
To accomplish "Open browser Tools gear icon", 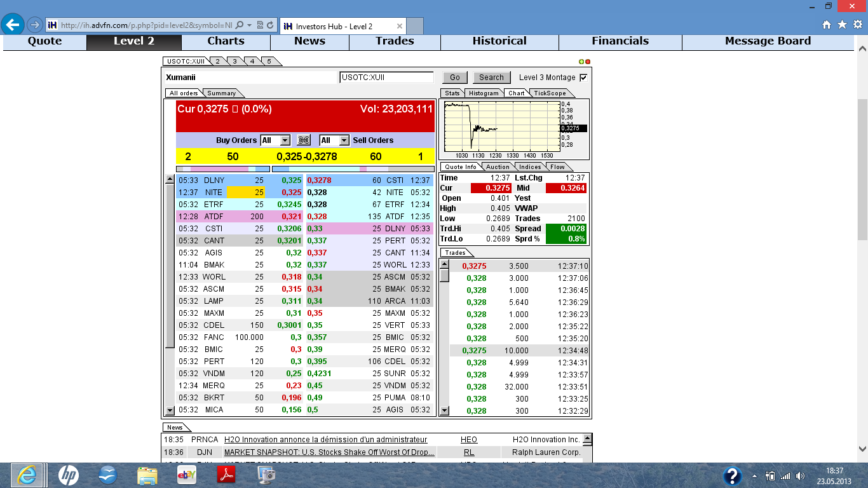I will point(857,25).
